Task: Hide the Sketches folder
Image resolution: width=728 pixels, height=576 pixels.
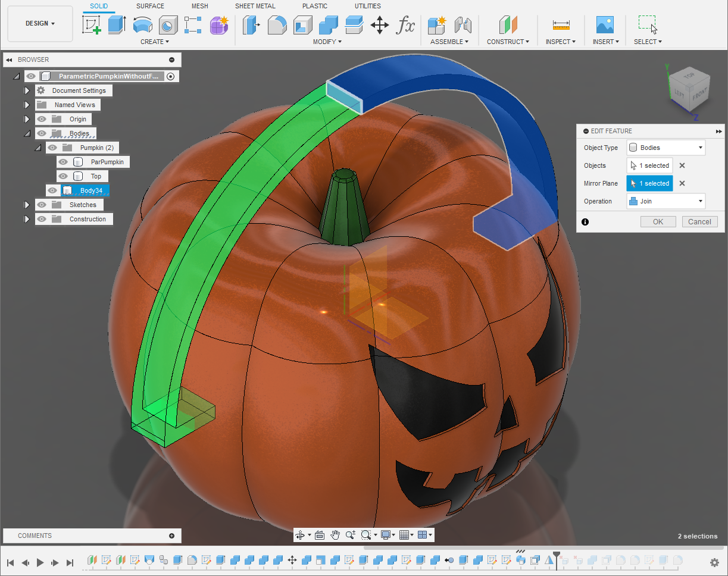Action: click(x=42, y=205)
